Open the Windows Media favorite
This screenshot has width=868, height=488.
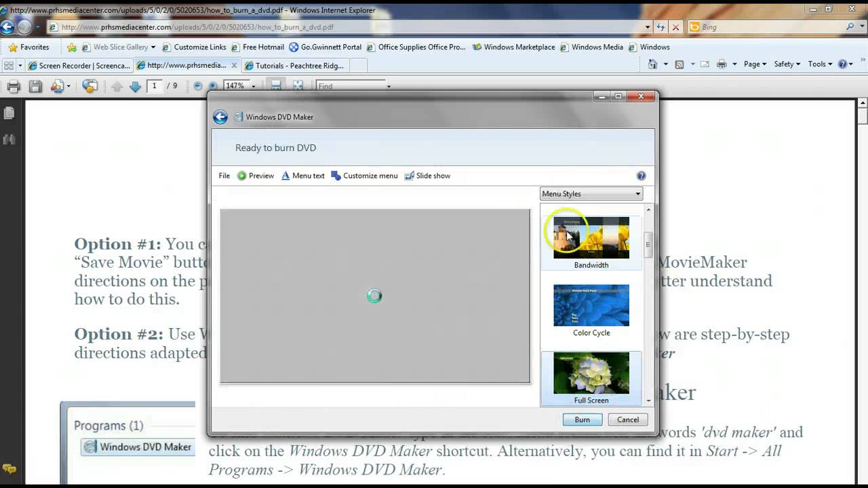tap(591, 47)
